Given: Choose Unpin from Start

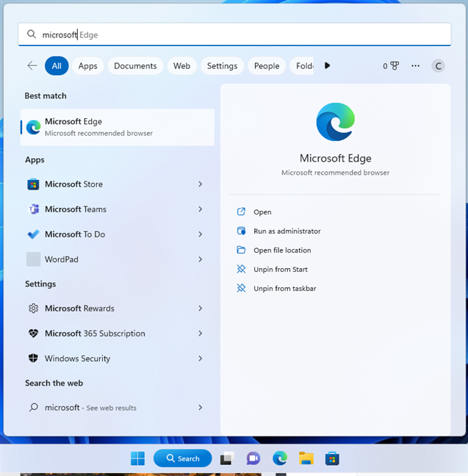Looking at the screenshot, I should [x=281, y=270].
